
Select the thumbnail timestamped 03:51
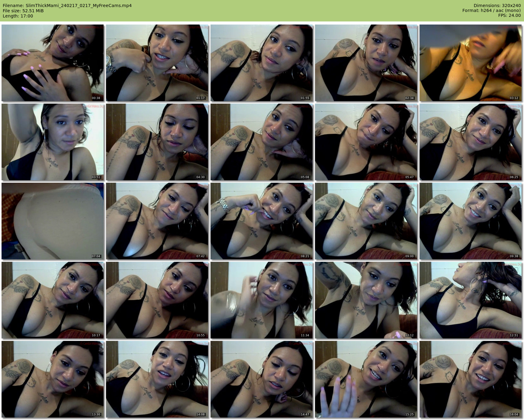tap(52, 142)
